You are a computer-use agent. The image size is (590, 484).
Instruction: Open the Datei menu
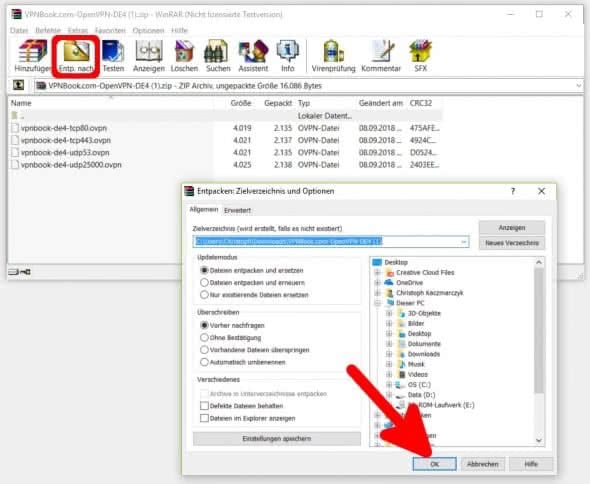pyautogui.click(x=19, y=30)
